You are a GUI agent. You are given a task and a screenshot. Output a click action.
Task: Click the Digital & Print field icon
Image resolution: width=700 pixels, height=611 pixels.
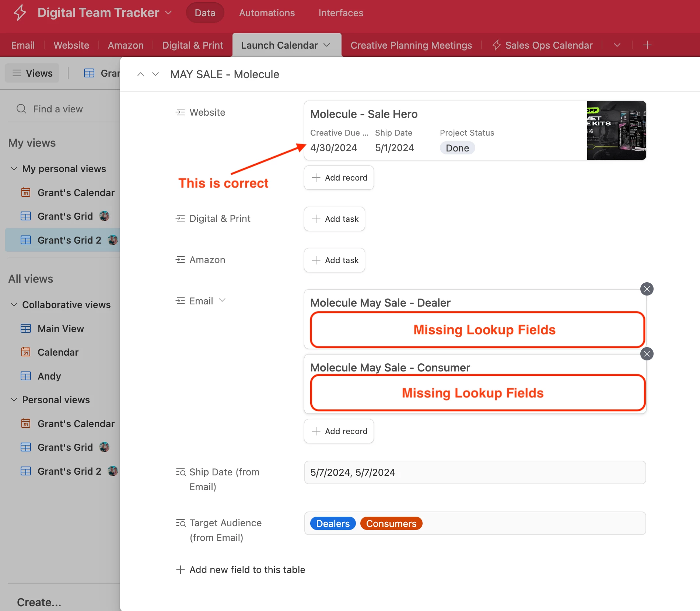coord(180,218)
